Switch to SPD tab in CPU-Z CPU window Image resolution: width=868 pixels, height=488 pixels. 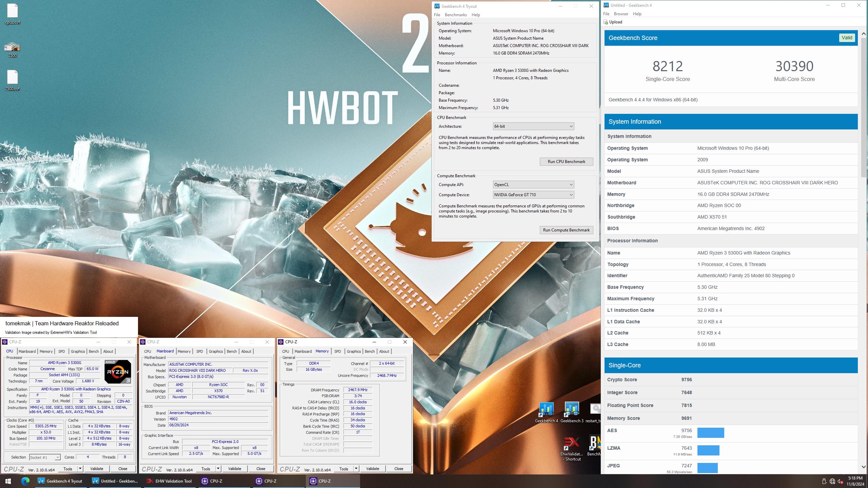coord(62,351)
